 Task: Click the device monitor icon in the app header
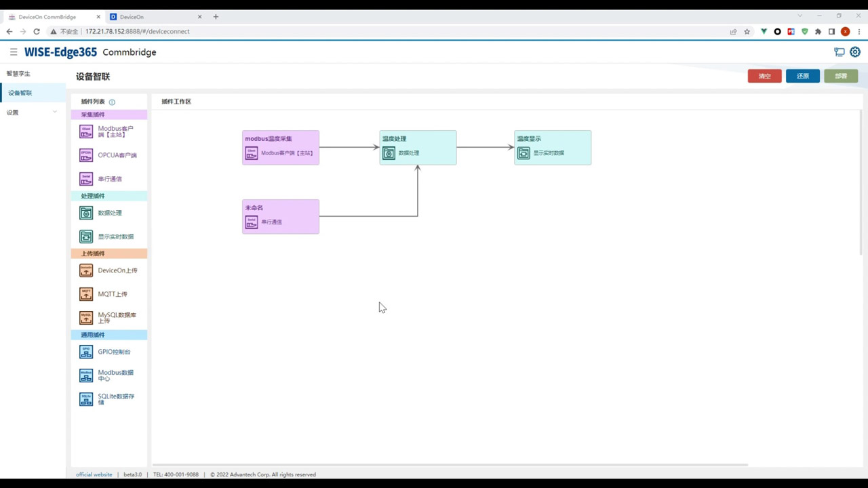(840, 52)
